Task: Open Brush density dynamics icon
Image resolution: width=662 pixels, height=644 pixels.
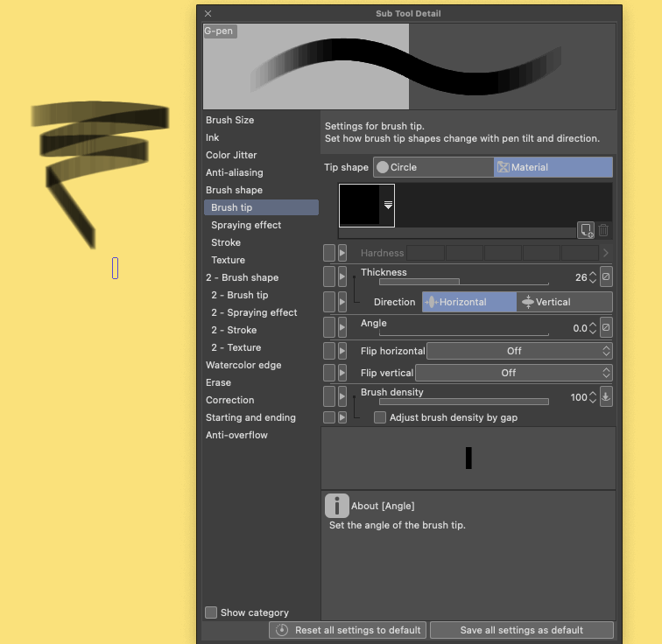Action: pos(606,396)
